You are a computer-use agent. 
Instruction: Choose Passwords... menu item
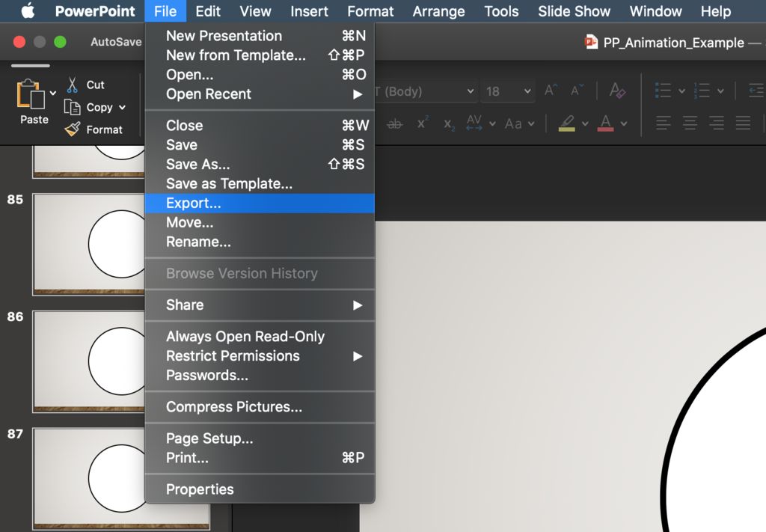pyautogui.click(x=260, y=375)
